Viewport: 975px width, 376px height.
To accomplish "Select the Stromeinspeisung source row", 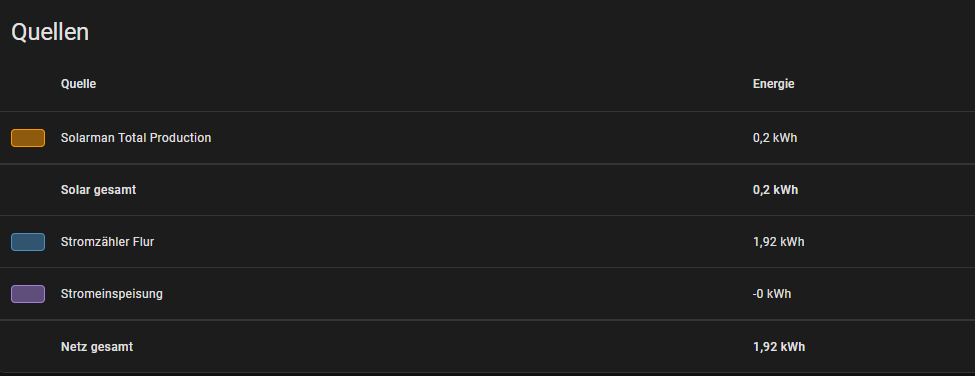I will click(488, 294).
